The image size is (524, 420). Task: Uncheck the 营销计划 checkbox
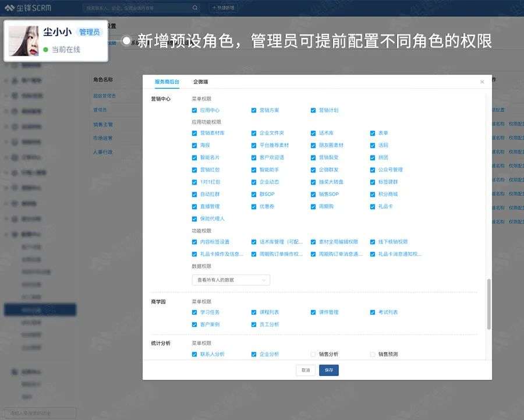313,110
